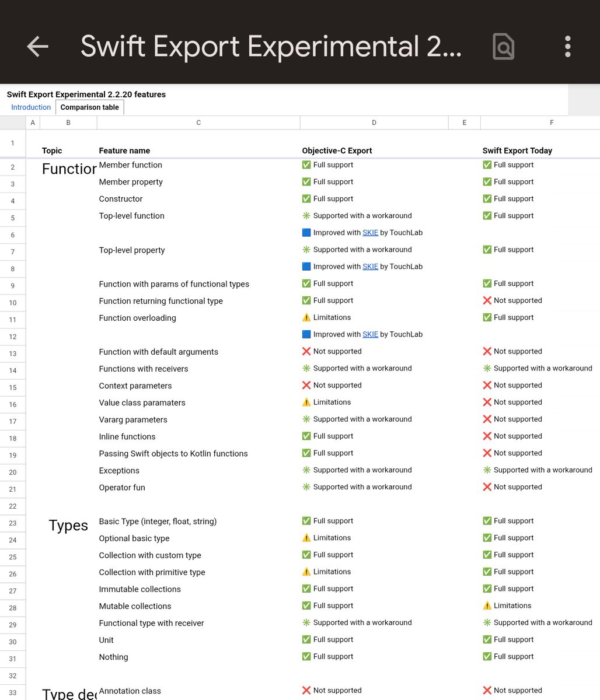Click the 'Nothing' feature cell
The image size is (600, 700).
113,657
